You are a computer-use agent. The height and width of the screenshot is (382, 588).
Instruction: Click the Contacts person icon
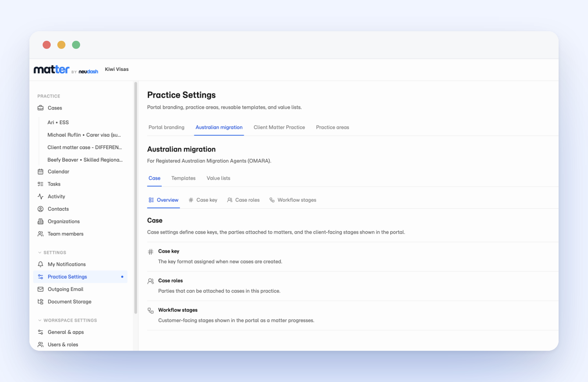click(x=40, y=209)
